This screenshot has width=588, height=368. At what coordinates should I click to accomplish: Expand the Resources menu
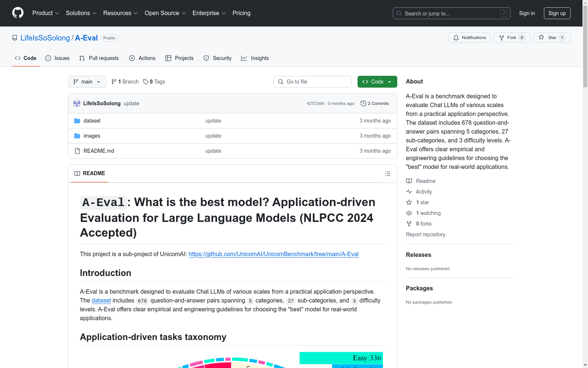121,13
